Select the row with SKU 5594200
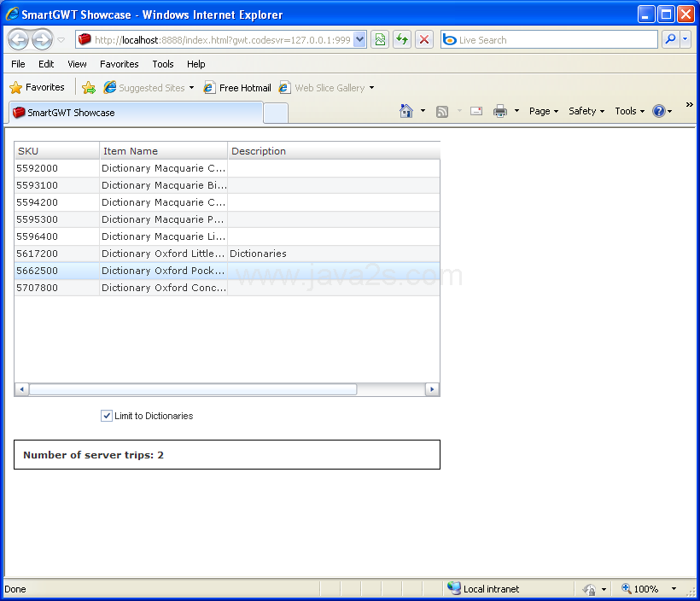 point(227,202)
